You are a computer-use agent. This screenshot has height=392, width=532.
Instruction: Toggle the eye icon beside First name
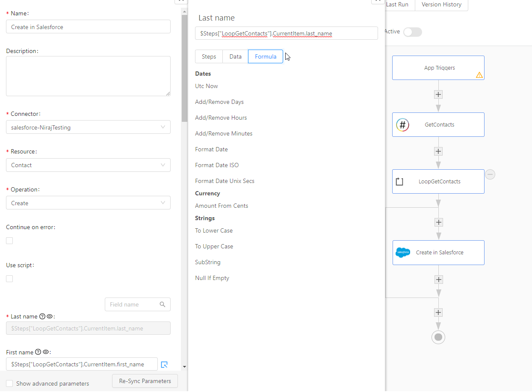point(46,352)
